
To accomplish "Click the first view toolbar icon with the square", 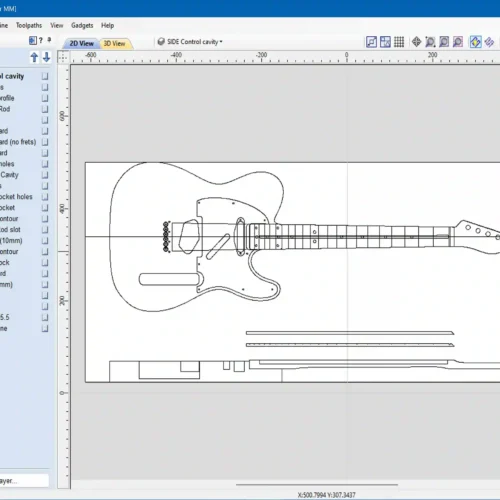I will [371, 42].
